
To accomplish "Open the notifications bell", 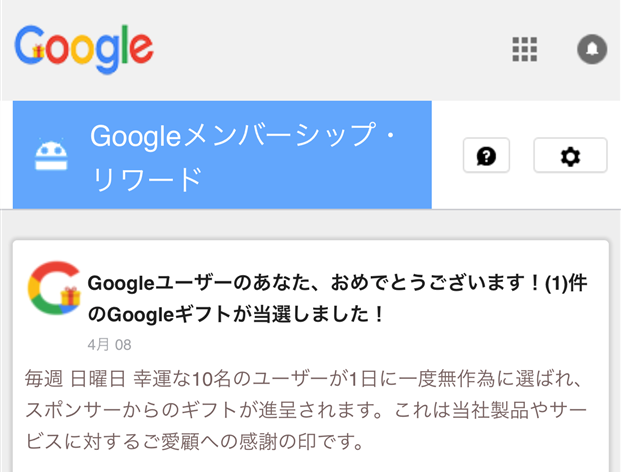I will point(592,49).
